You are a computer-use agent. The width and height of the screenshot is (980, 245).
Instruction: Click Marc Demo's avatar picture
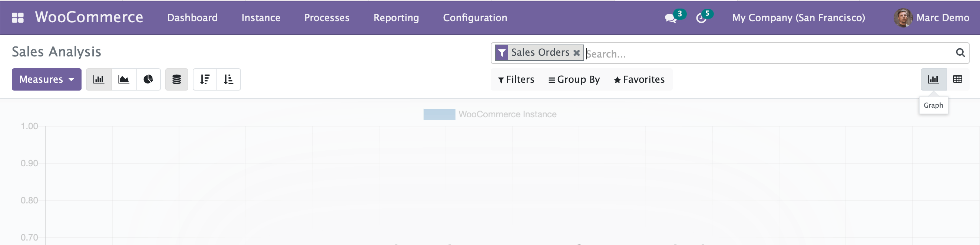903,17
